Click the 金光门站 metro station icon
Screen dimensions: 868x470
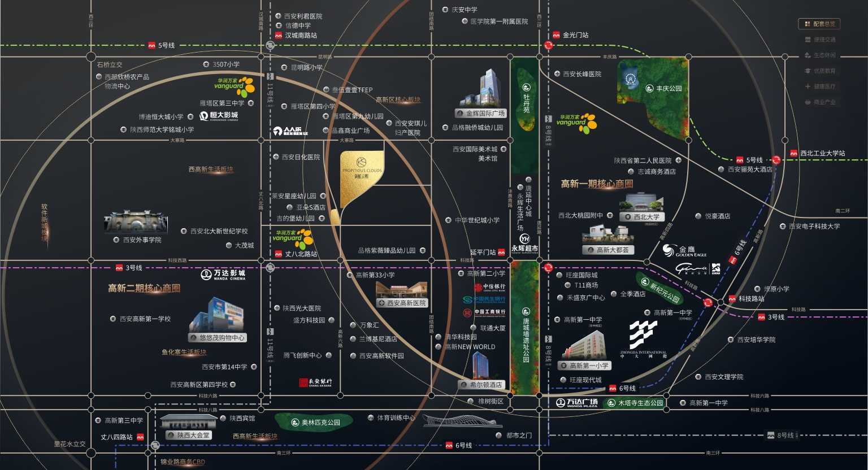click(555, 35)
